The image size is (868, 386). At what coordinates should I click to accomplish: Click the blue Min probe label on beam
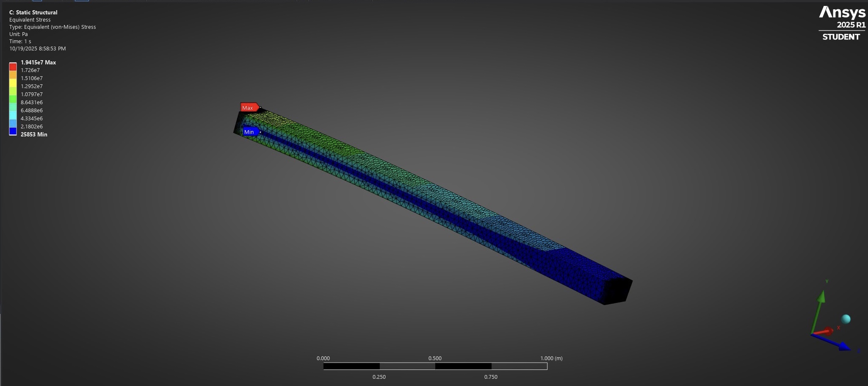pyautogui.click(x=251, y=132)
